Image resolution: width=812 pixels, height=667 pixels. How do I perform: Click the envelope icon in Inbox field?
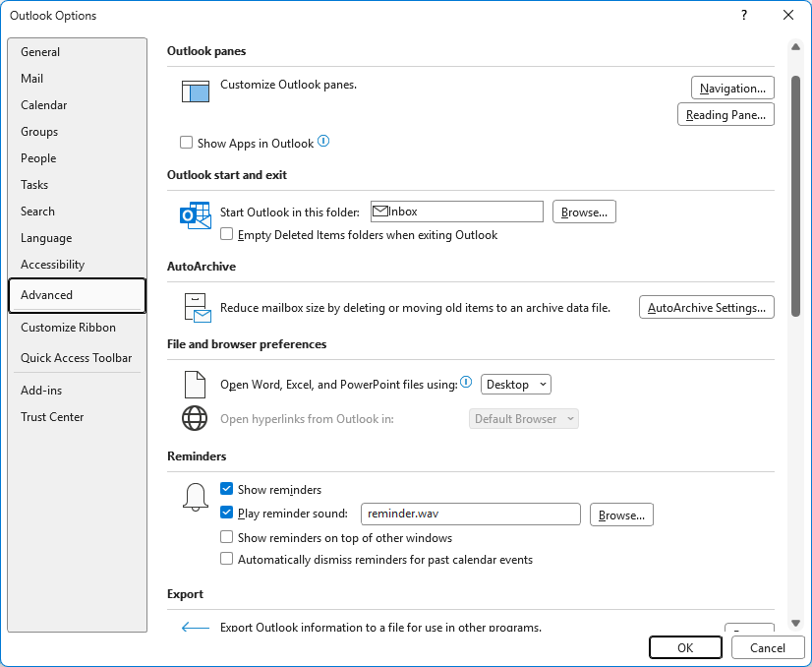380,211
